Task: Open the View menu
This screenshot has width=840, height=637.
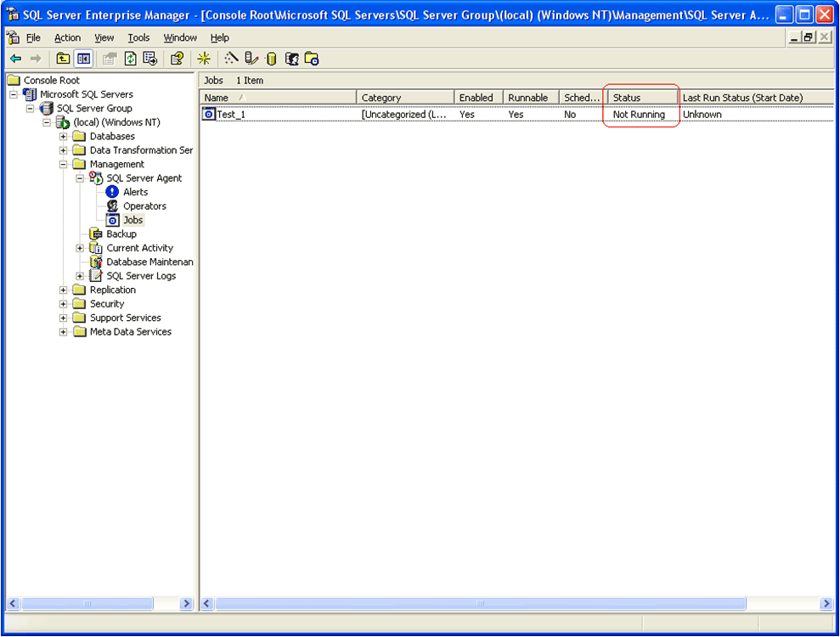Action: (x=104, y=37)
